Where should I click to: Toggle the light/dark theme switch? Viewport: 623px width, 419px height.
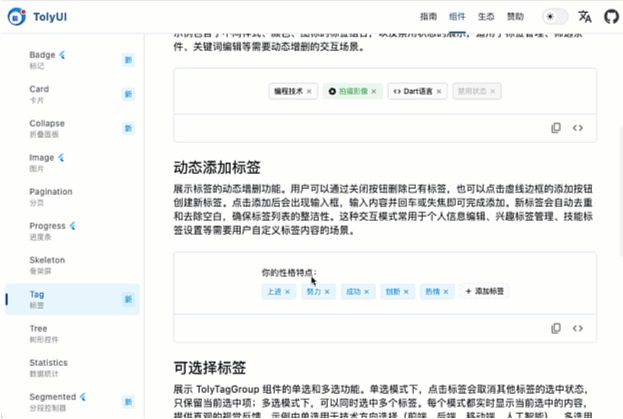tap(555, 17)
